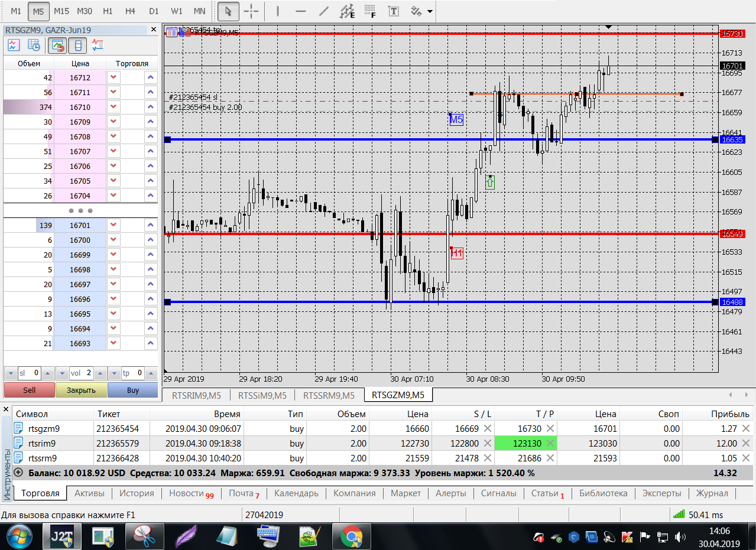Open Google Chrome from the taskbar
Screen dimensions: 756x550
[351, 537]
